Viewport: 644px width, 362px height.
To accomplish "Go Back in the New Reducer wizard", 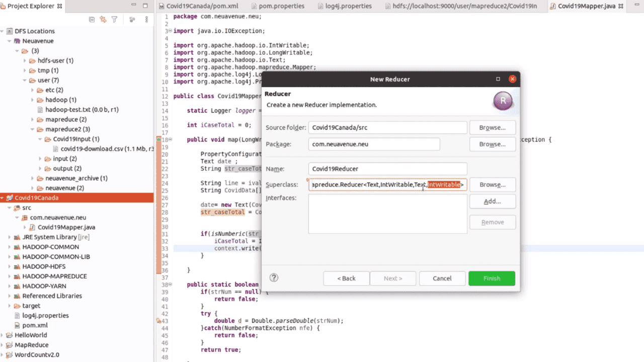I will (346, 279).
